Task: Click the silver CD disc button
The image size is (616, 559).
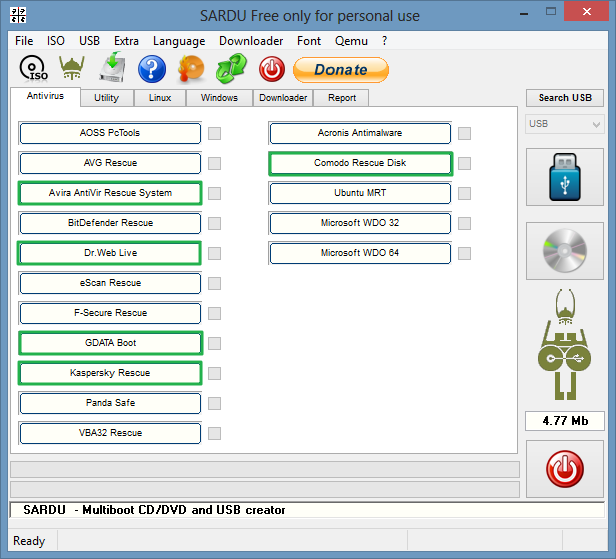Action: coord(565,251)
